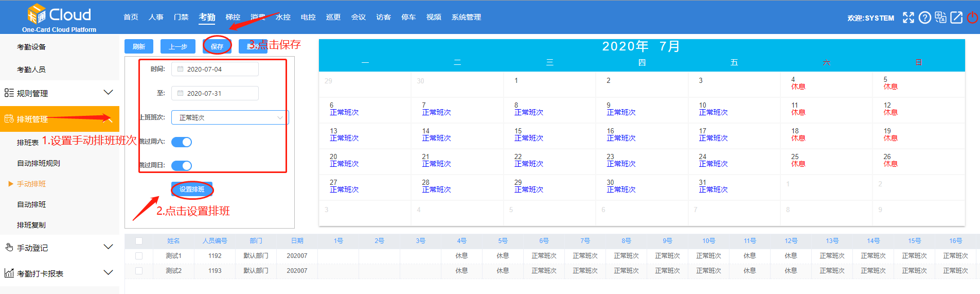Toggle the 跳过周日 switch
980x294 pixels.
click(x=182, y=166)
